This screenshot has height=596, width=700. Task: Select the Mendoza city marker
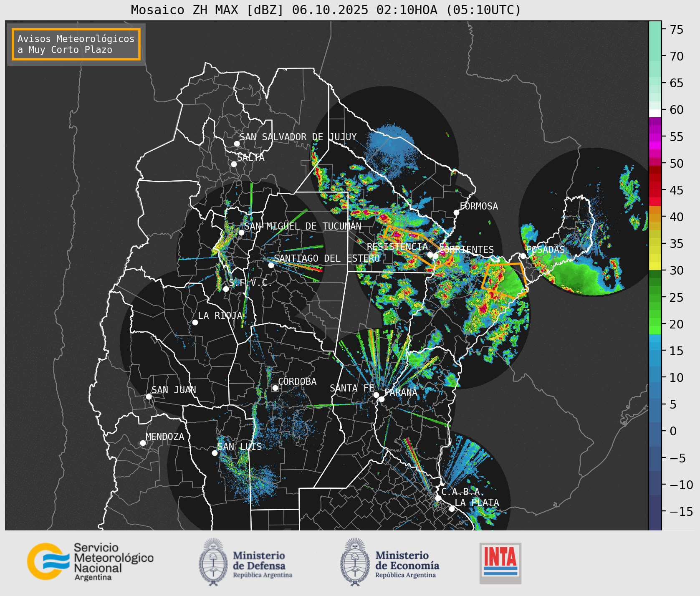[143, 443]
